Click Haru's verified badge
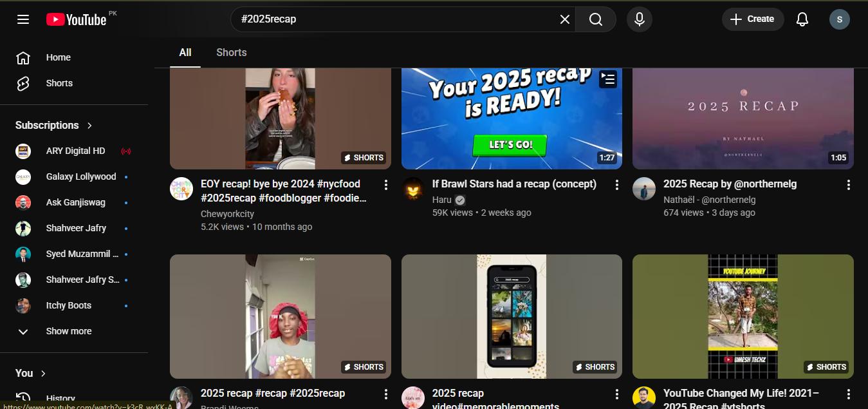 pyautogui.click(x=459, y=200)
